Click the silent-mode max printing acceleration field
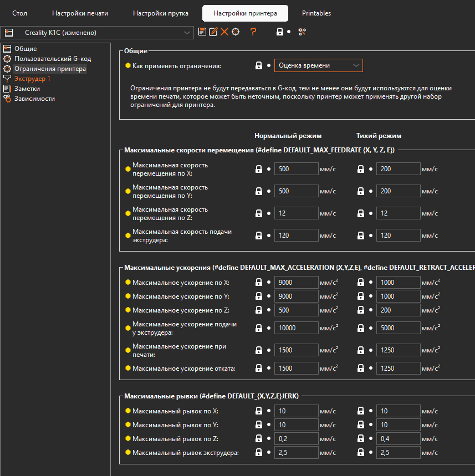 399,350
